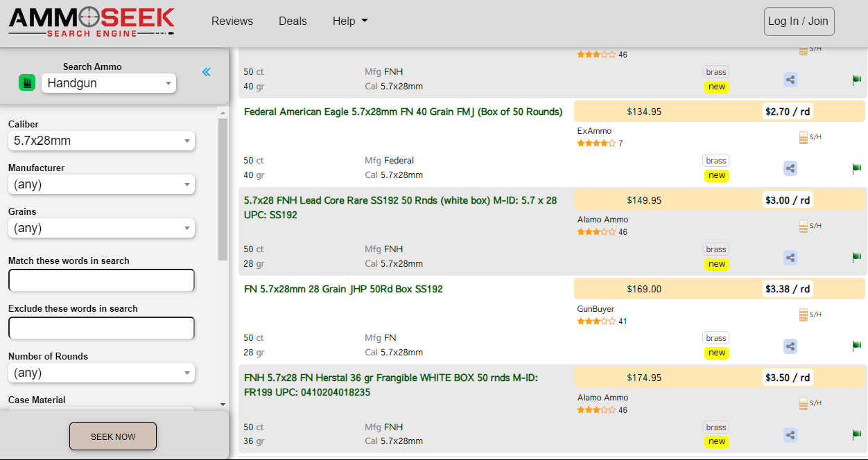Click the green ammo icon beside Handgun
Screen dimensions: 868x460
[27, 83]
